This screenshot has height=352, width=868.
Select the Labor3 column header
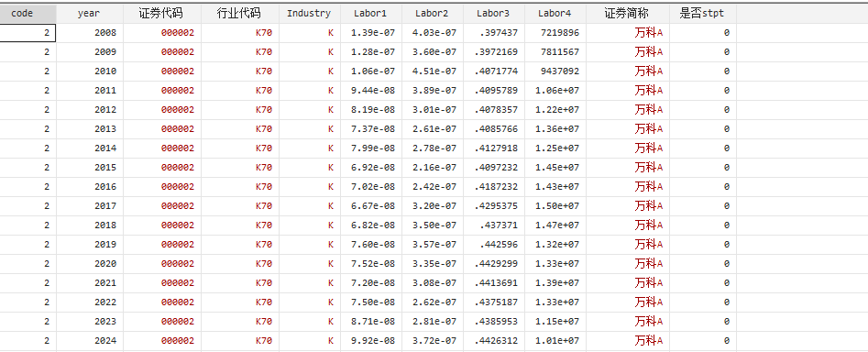(494, 13)
